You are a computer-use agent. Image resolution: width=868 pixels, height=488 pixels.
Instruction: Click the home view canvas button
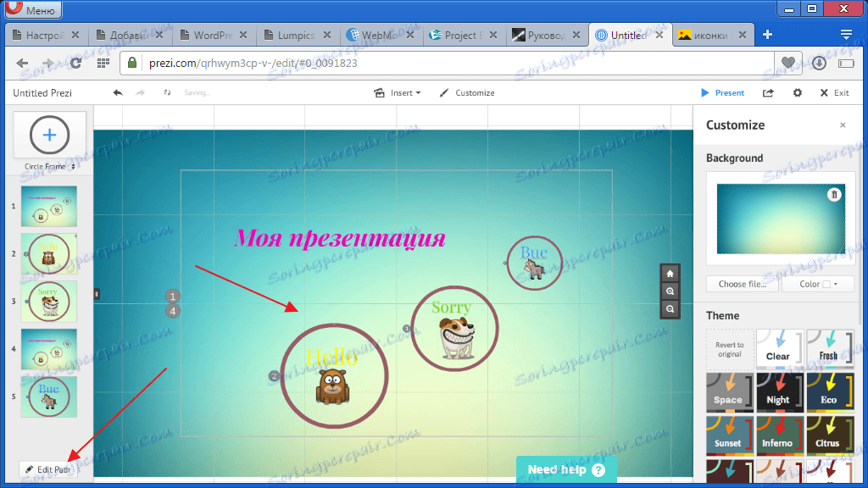pyautogui.click(x=670, y=274)
